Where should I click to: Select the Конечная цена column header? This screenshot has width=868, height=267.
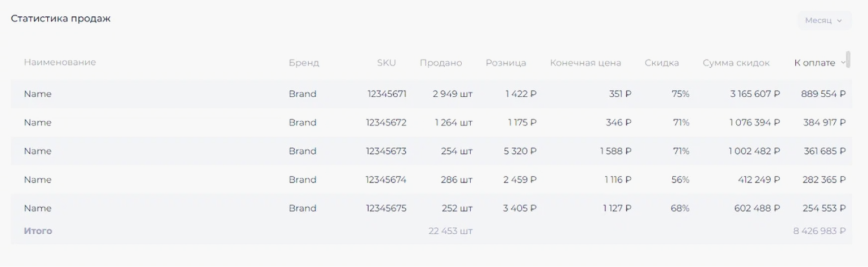click(586, 63)
